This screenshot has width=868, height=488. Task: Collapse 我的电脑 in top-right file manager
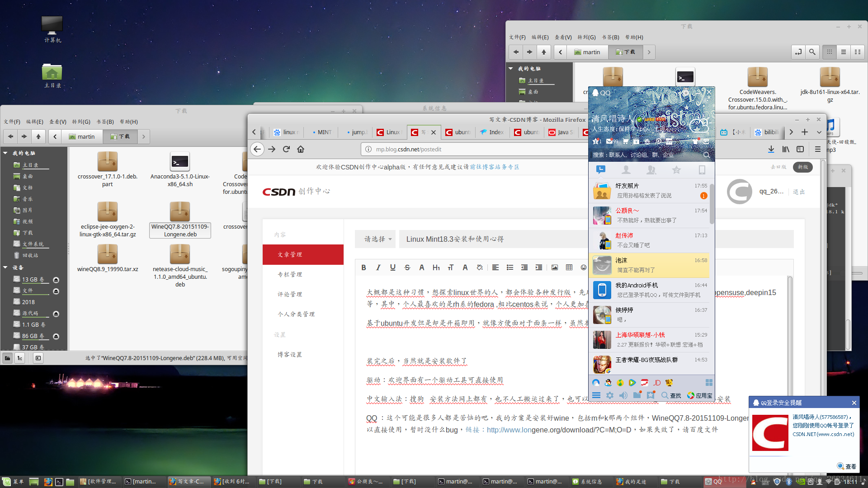pos(511,69)
